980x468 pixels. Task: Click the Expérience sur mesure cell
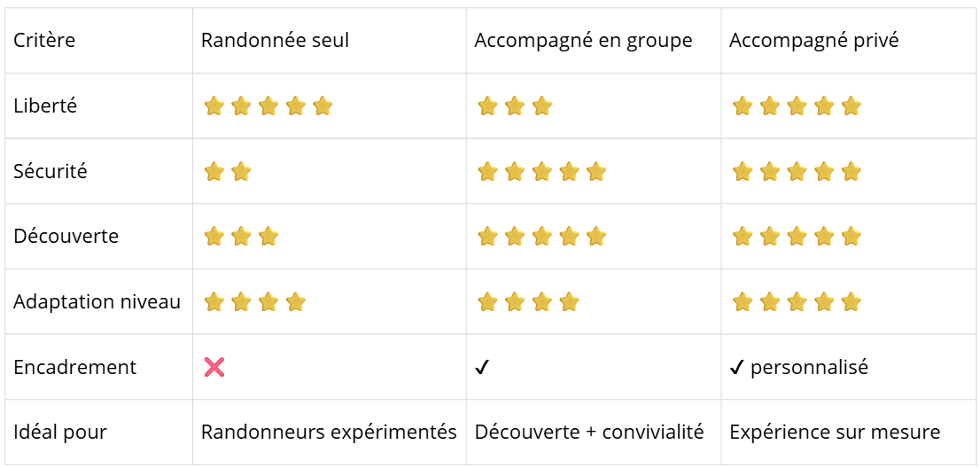pos(835,433)
